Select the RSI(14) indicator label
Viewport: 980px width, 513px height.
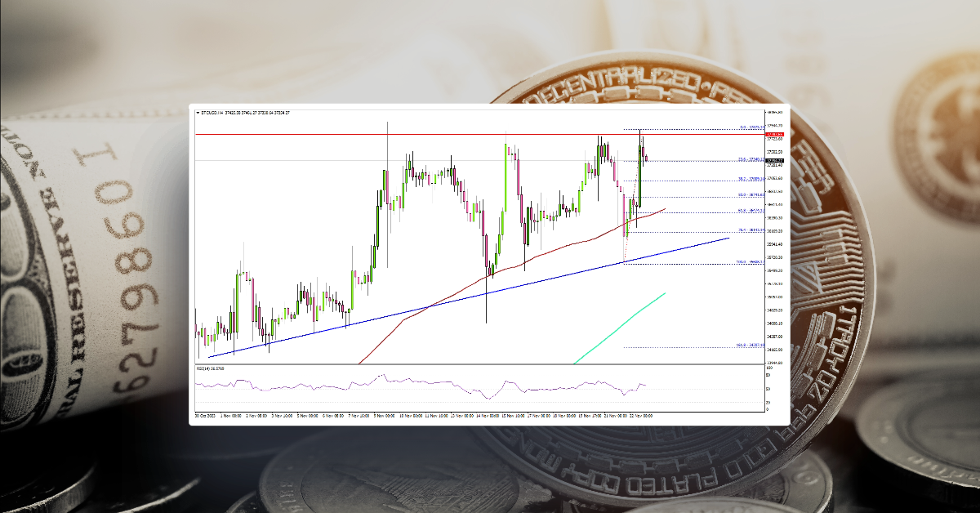pos(206,368)
